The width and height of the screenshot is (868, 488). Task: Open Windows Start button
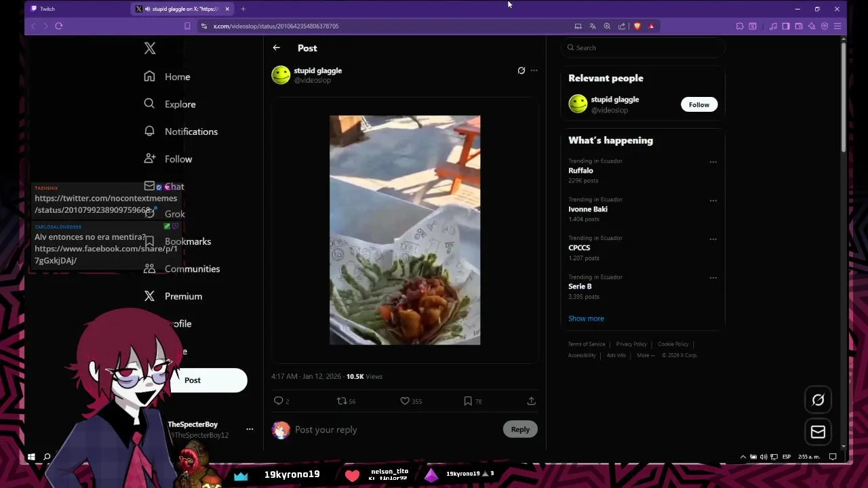[31, 457]
